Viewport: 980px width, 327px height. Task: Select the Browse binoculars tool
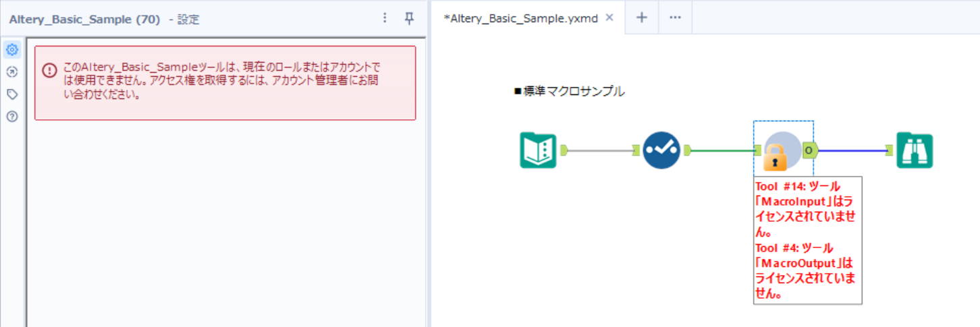pos(915,150)
